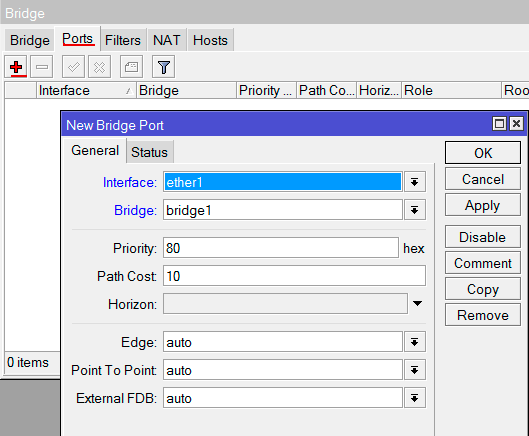Switch to the Hosts tab

[x=210, y=40]
